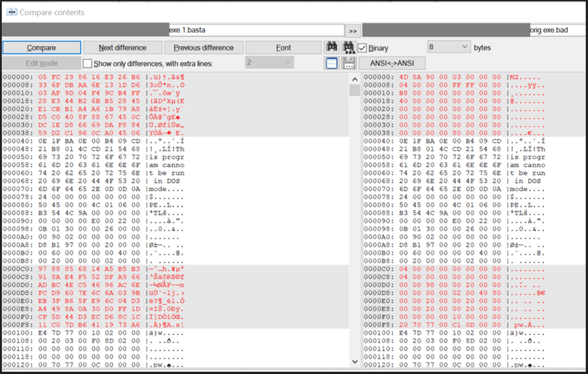The height and width of the screenshot is (374, 588).
Task: Click left pane row 000040 starting 0E 1F BA
Action: (x=94, y=141)
